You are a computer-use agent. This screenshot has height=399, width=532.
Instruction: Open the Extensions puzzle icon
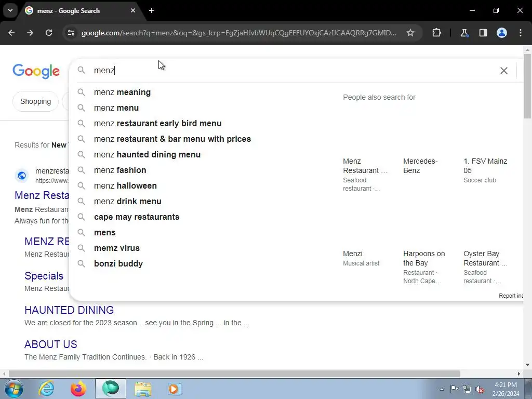(x=436, y=33)
